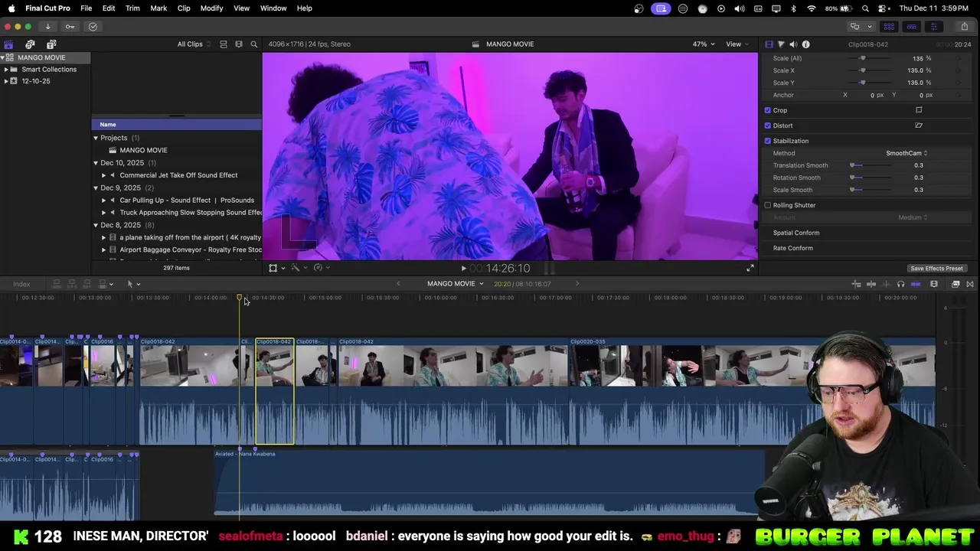Viewport: 980px width, 551px height.
Task: Reset the Crop parameter icon
Action: (919, 110)
